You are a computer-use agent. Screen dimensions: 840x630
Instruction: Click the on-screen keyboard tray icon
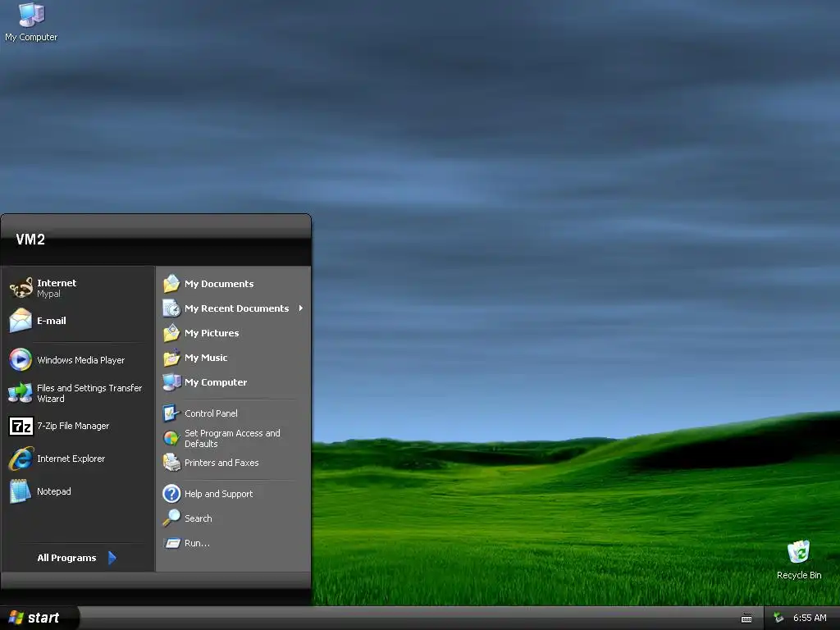click(746, 619)
